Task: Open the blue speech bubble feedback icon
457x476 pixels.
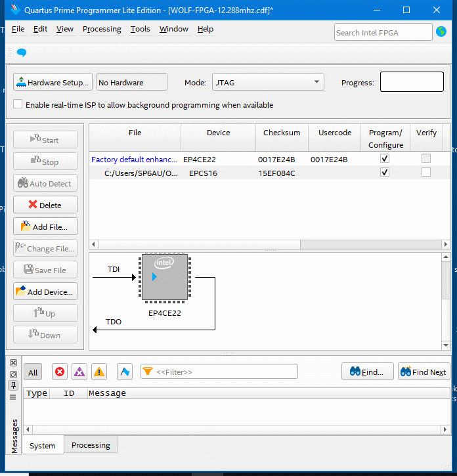Action: (x=22, y=53)
